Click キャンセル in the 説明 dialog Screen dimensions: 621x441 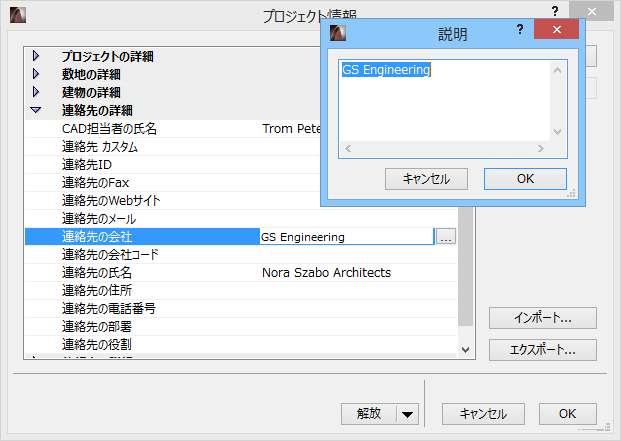426,179
